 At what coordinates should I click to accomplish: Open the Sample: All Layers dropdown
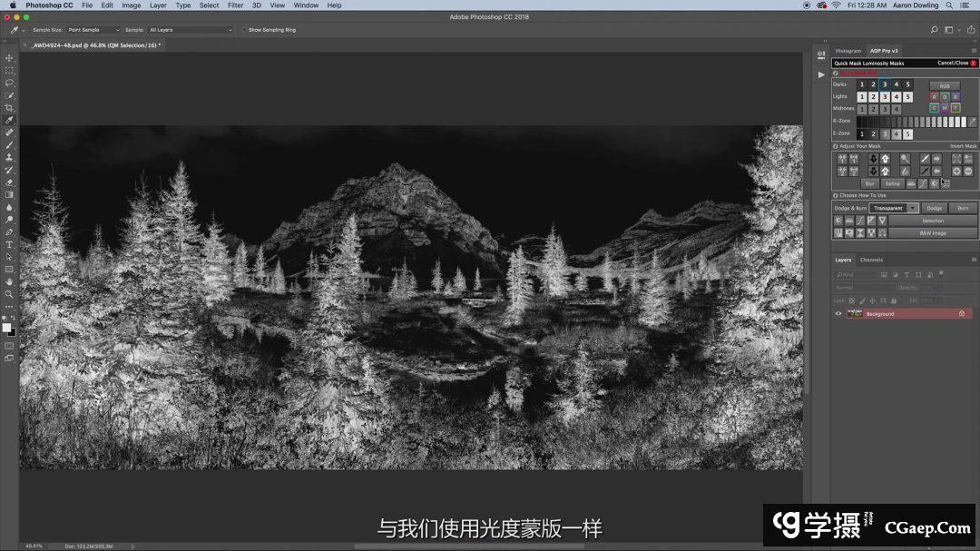coord(191,29)
